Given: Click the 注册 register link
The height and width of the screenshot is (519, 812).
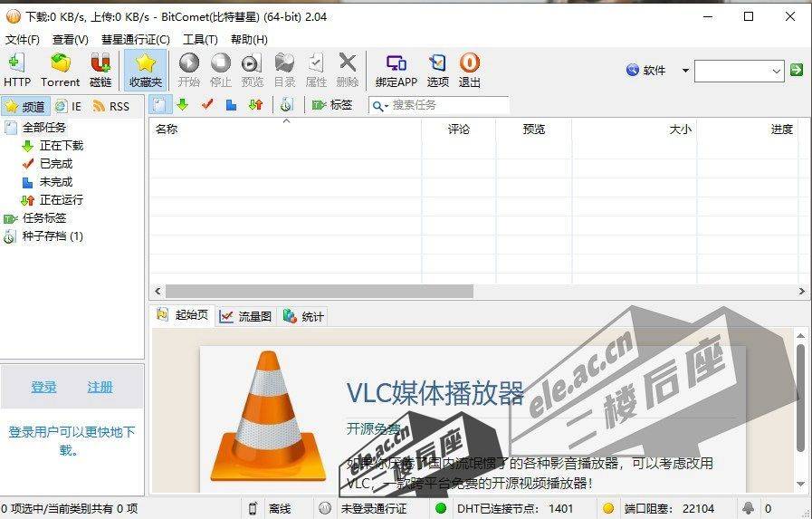Looking at the screenshot, I should [x=100, y=387].
